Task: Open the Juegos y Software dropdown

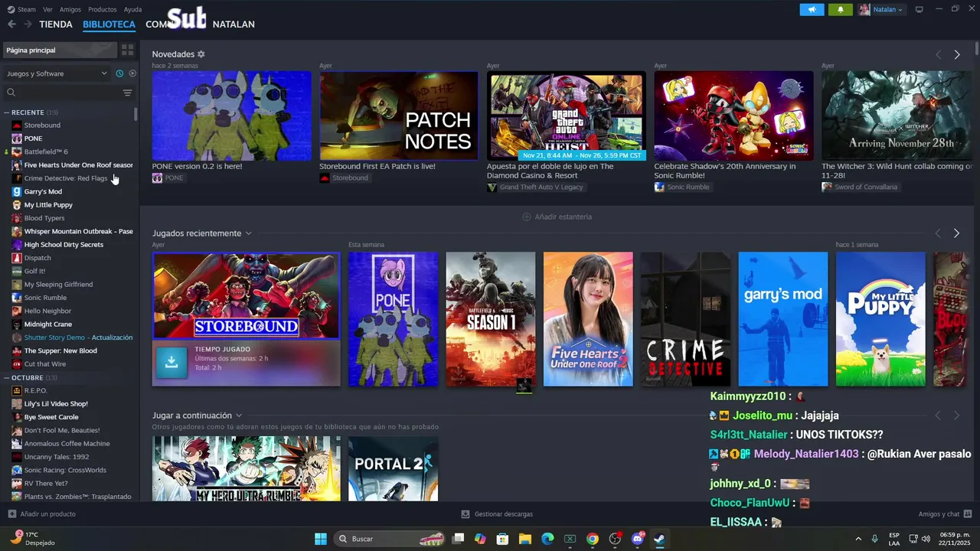Action: [57, 73]
